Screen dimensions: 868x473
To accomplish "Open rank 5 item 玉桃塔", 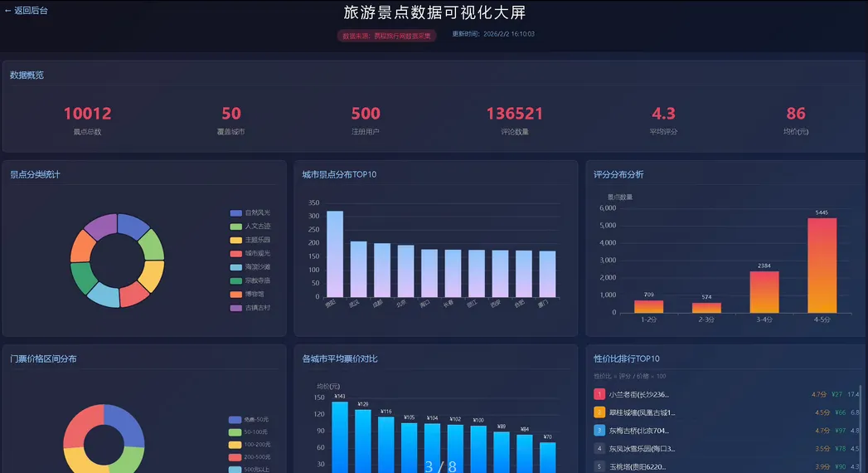I will [725, 466].
